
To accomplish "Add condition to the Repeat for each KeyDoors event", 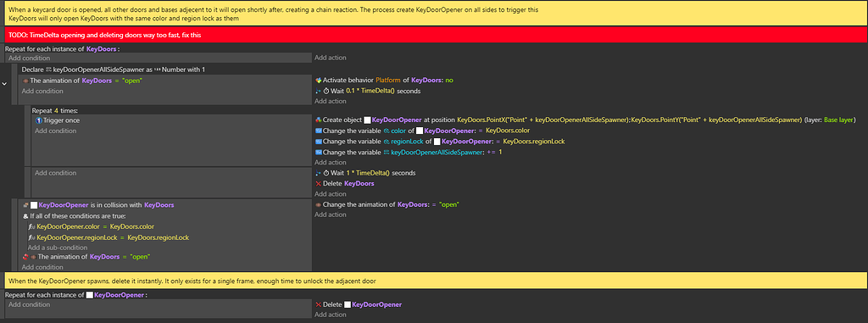I will tap(30, 58).
